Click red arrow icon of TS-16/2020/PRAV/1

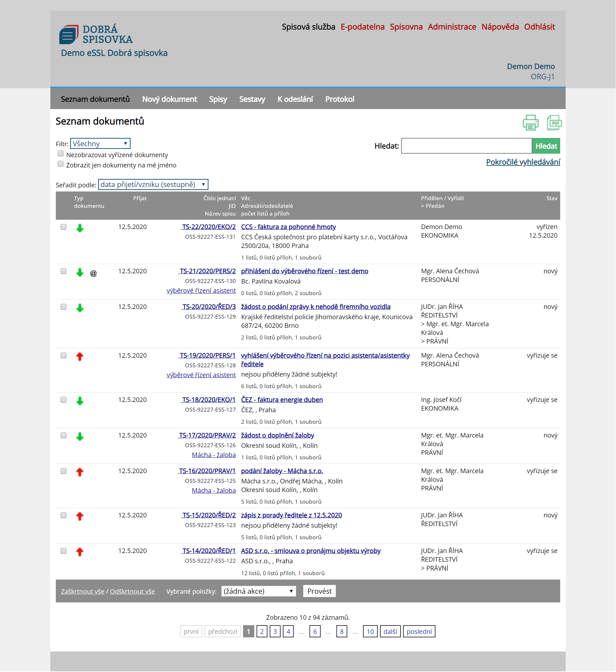80,472
